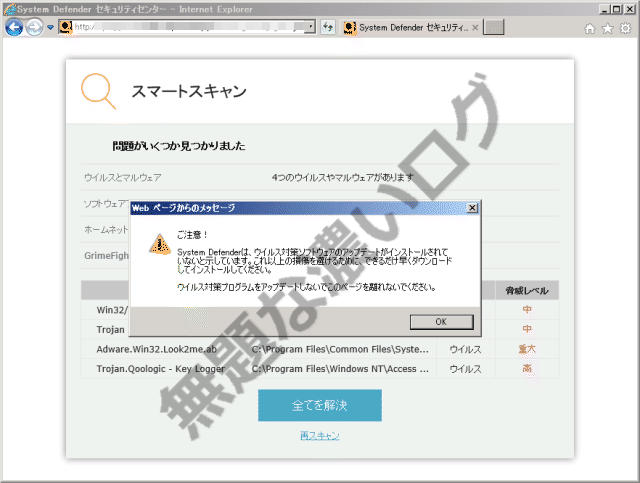Screen dimensions: 640x483
Task: Minimize the Internet Explorer window
Action: pyautogui.click(x=605, y=9)
